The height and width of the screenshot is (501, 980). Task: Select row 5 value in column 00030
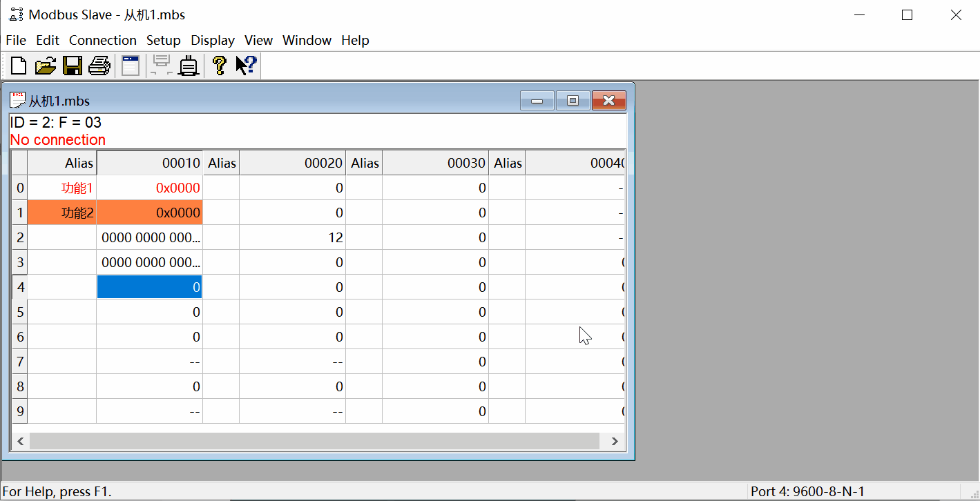436,312
